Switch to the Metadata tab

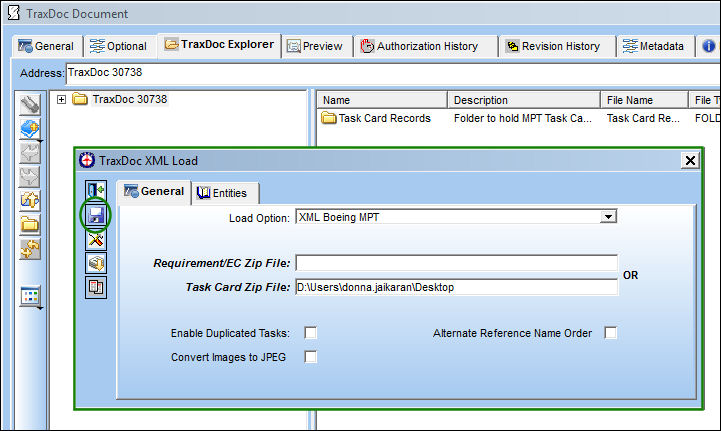654,46
